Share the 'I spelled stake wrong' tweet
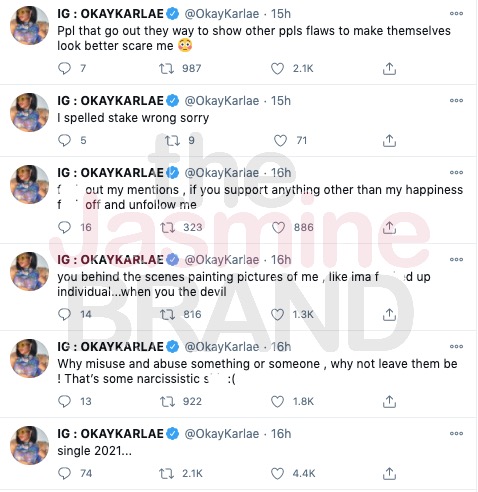Image resolution: width=478 pixels, height=492 pixels. (x=389, y=140)
